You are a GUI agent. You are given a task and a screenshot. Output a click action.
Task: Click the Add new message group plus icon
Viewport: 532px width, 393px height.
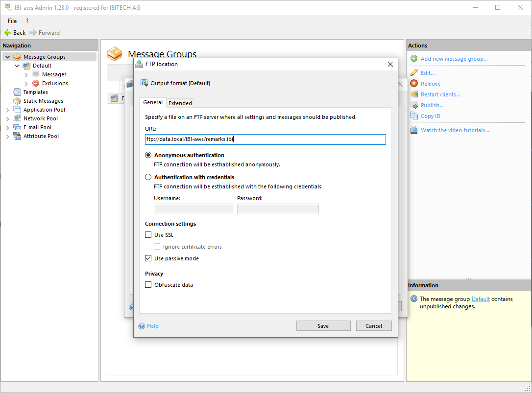(414, 59)
